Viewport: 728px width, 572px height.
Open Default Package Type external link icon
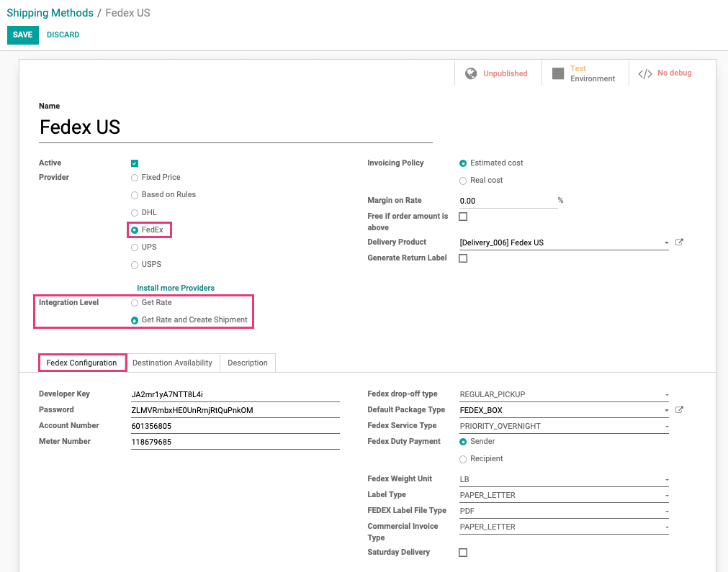(679, 409)
